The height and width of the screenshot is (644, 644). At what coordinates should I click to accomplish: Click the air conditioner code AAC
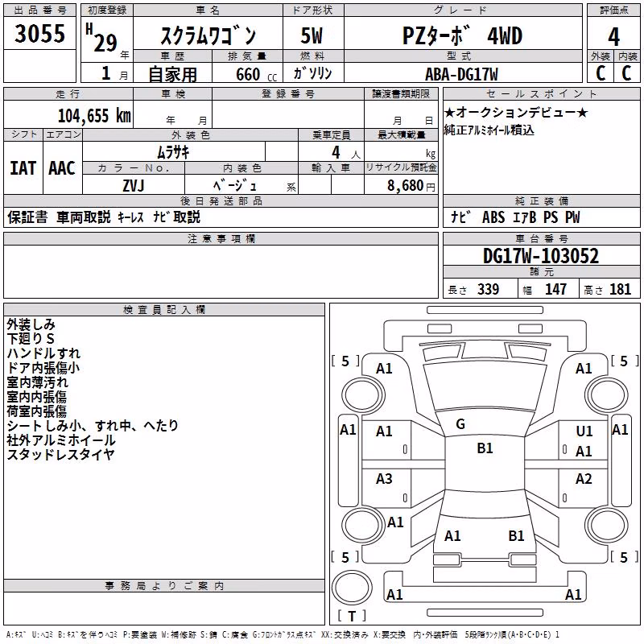click(x=62, y=168)
